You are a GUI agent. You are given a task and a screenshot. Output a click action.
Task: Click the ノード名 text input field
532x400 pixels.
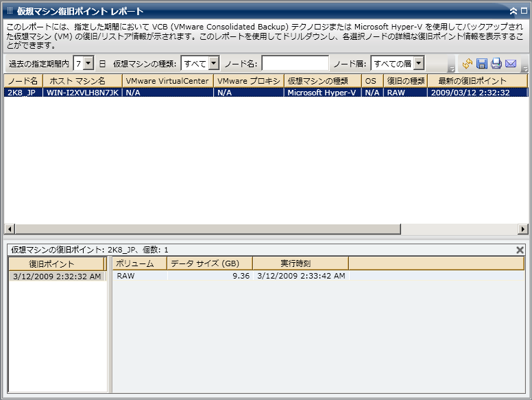click(295, 64)
